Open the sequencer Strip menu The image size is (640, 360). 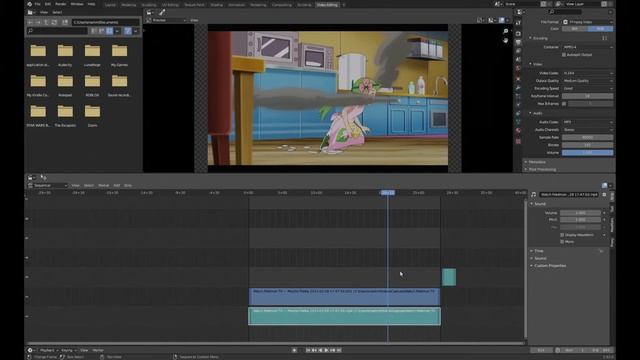click(x=128, y=186)
